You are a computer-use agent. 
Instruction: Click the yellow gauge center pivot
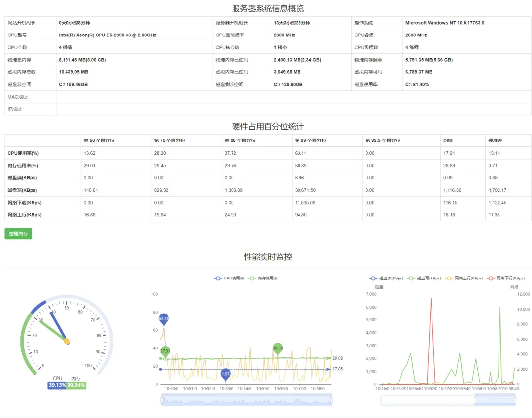point(67,341)
